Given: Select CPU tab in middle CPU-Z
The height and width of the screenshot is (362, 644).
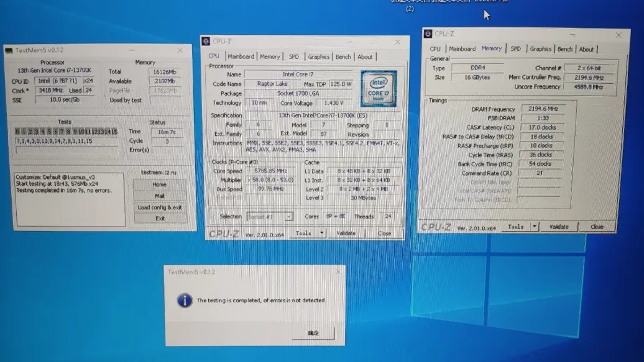Looking at the screenshot, I should coord(214,56).
